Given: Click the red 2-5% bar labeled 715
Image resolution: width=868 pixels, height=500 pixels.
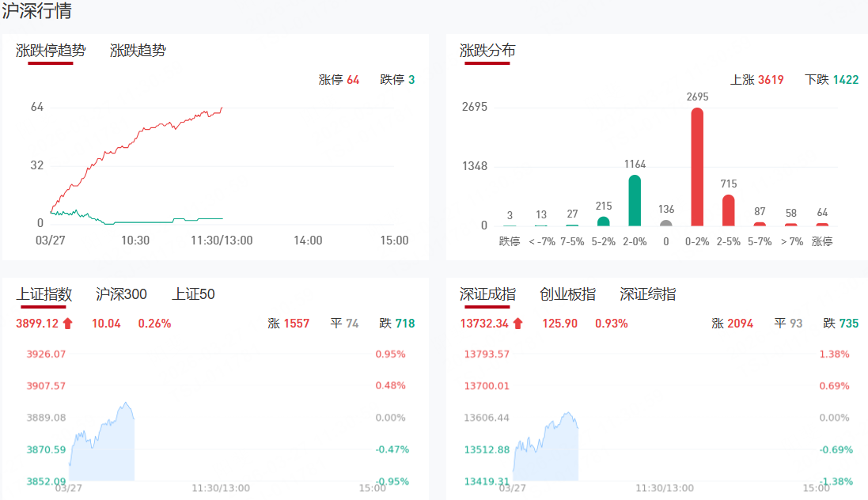Looking at the screenshot, I should 728,210.
